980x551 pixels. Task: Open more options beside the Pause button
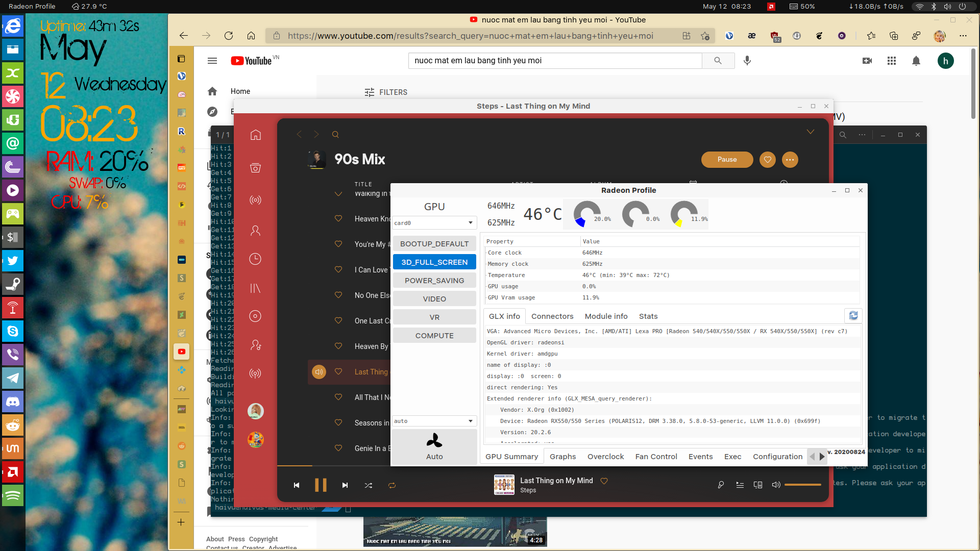click(790, 160)
